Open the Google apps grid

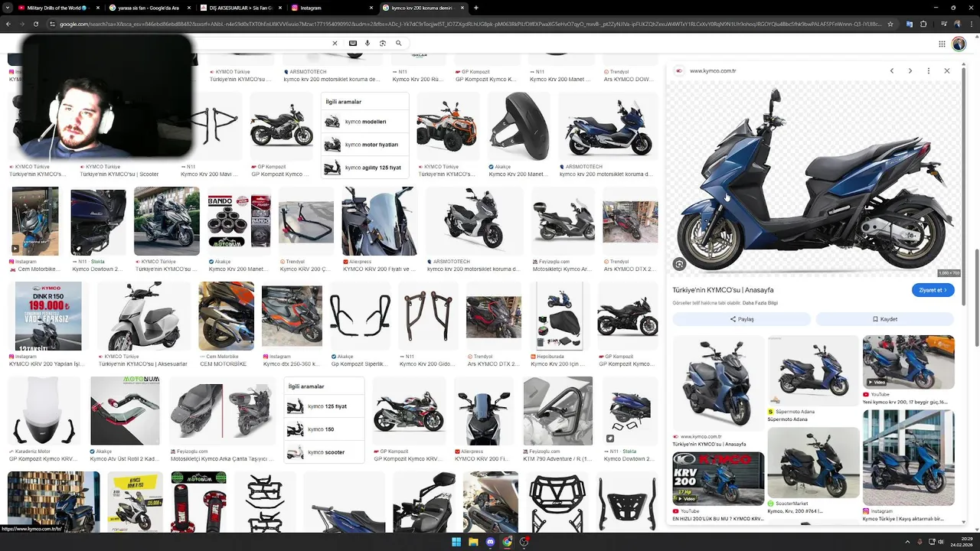tap(942, 44)
